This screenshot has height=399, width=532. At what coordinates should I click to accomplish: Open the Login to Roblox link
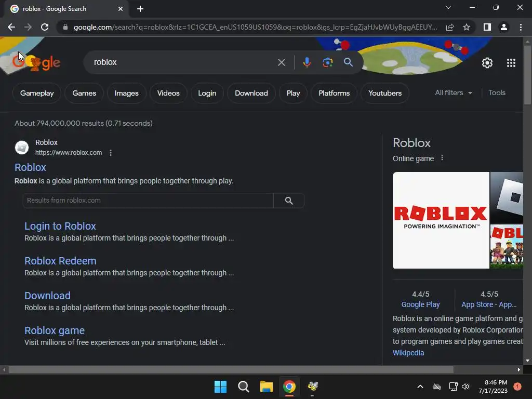tap(60, 226)
